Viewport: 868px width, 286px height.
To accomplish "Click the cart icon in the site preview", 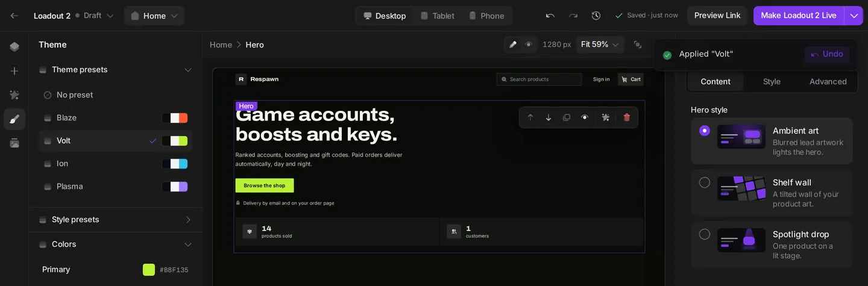I will tap(624, 79).
